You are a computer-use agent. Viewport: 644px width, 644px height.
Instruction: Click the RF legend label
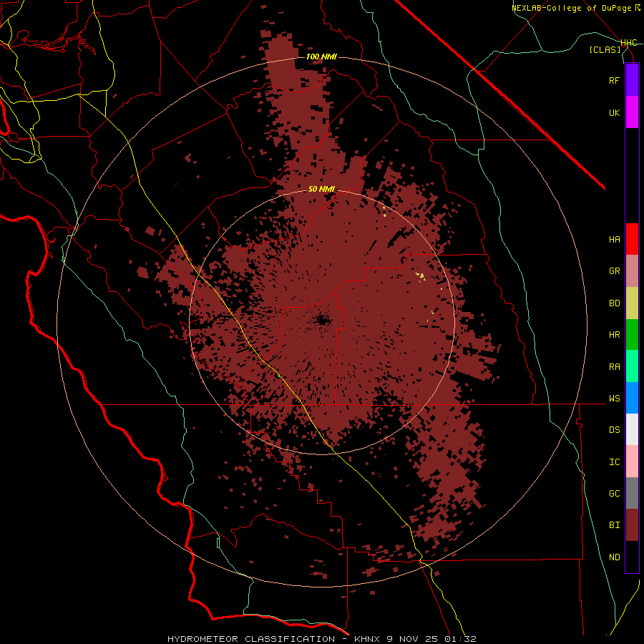pos(614,80)
